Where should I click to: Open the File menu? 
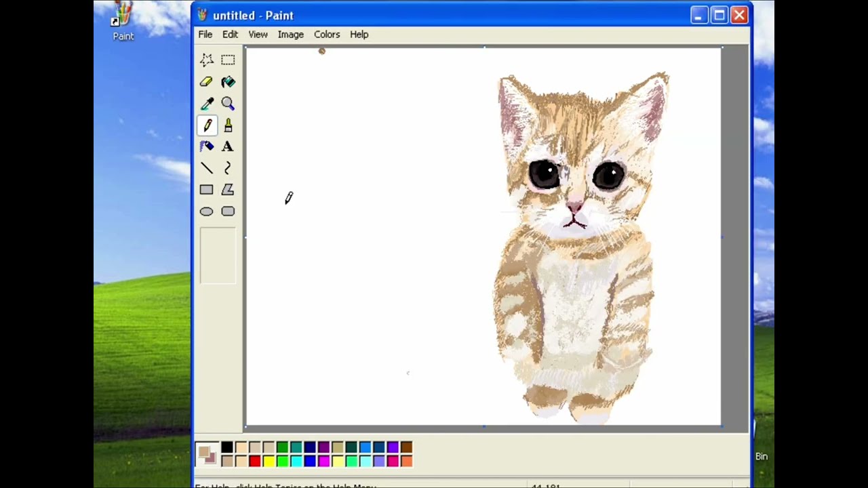(x=205, y=34)
